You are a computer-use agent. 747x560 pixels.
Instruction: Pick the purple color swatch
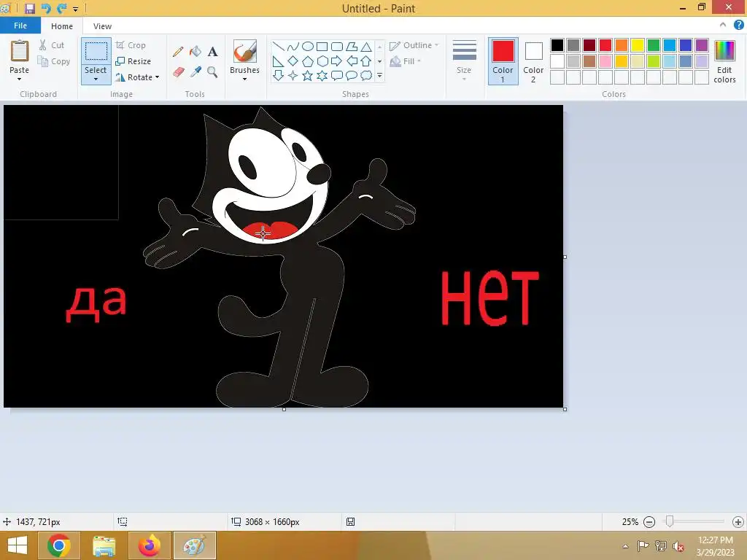[x=702, y=45]
